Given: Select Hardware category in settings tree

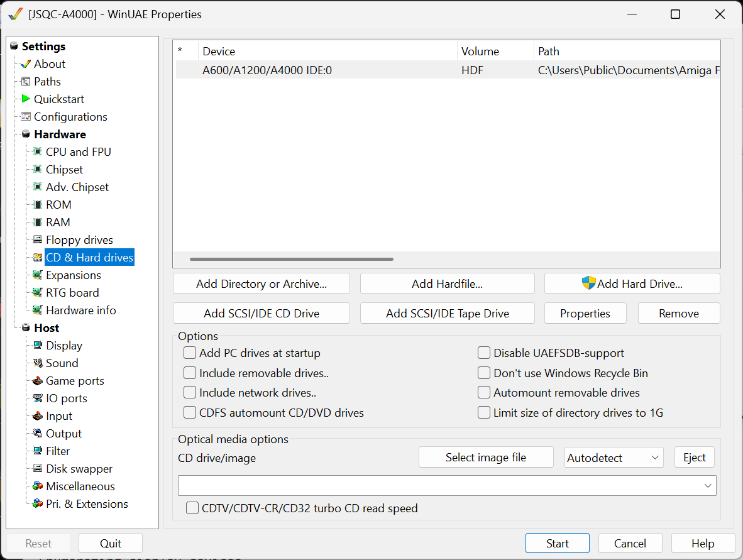Looking at the screenshot, I should pyautogui.click(x=60, y=134).
